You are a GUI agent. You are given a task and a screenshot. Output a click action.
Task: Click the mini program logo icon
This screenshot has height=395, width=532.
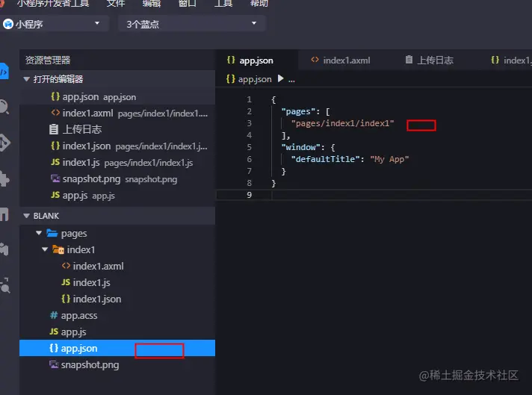pyautogui.click(x=7, y=24)
